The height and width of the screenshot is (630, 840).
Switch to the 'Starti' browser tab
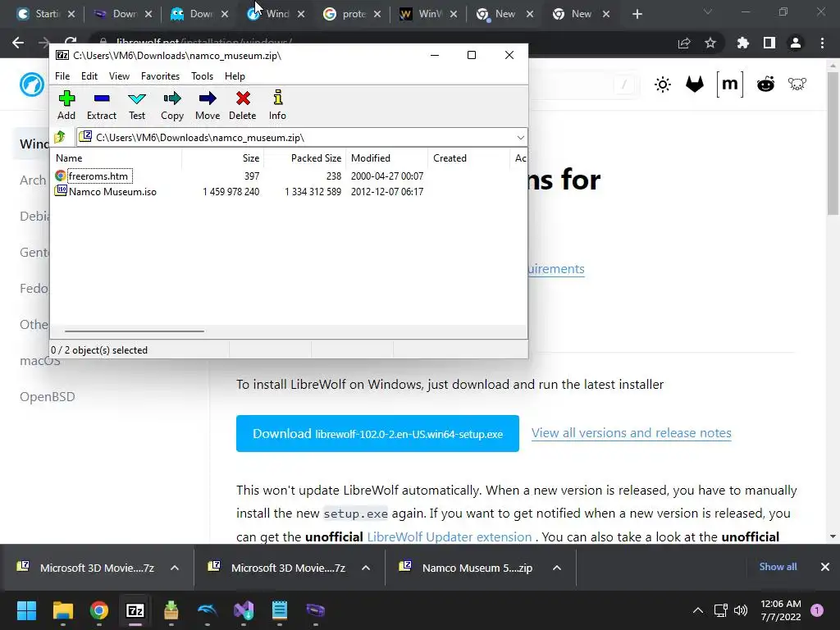(46, 14)
